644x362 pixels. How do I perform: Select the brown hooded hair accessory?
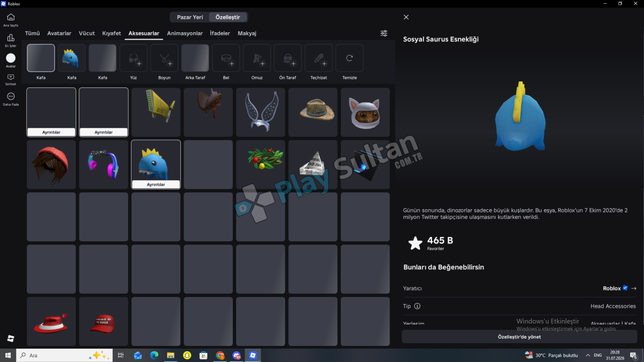click(208, 112)
